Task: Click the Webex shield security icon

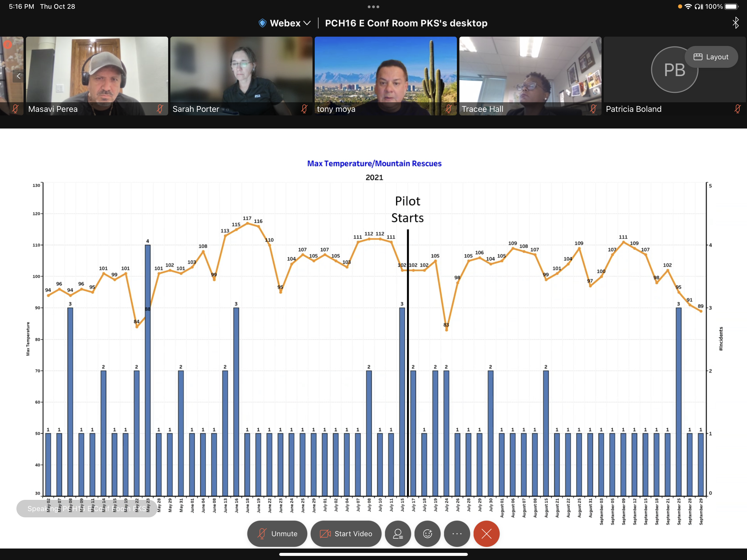Action: (x=262, y=23)
